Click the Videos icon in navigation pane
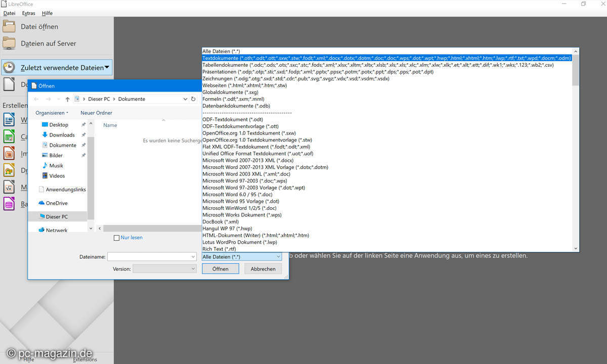Image resolution: width=607 pixels, height=364 pixels. 45,175
